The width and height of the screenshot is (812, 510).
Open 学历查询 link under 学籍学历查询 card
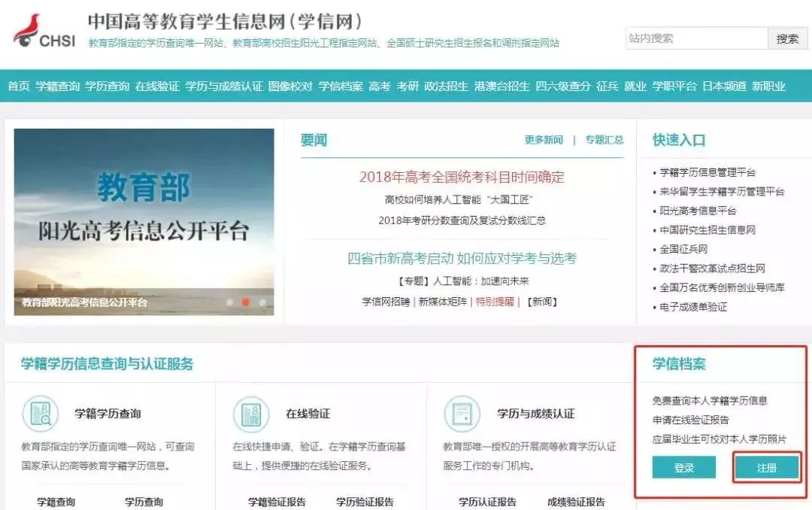144,502
